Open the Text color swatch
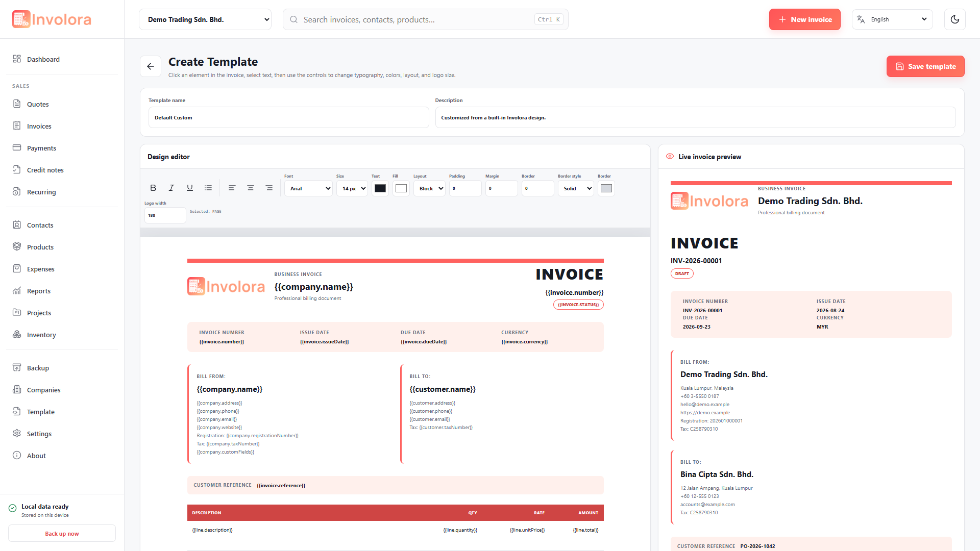The image size is (980, 551). (x=380, y=188)
